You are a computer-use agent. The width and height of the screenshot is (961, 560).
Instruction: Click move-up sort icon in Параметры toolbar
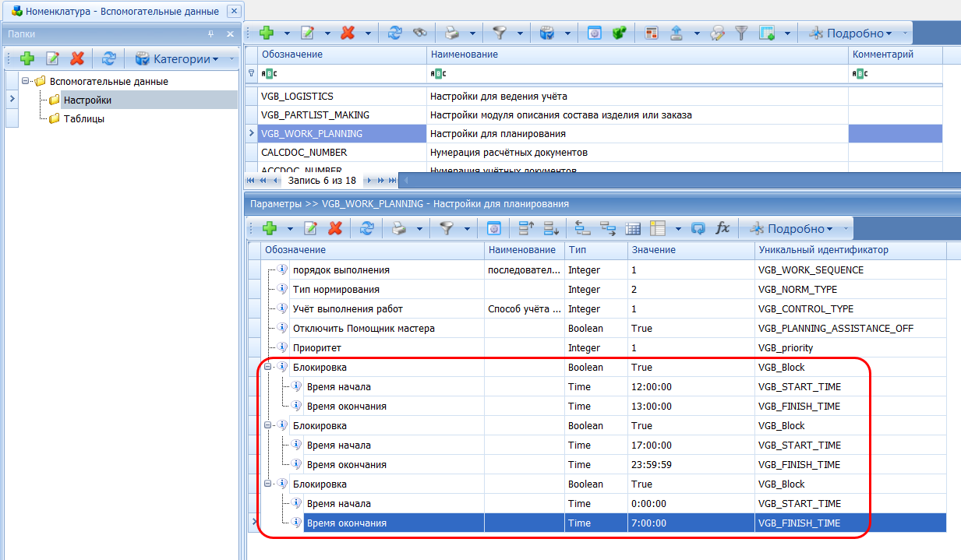pos(526,228)
